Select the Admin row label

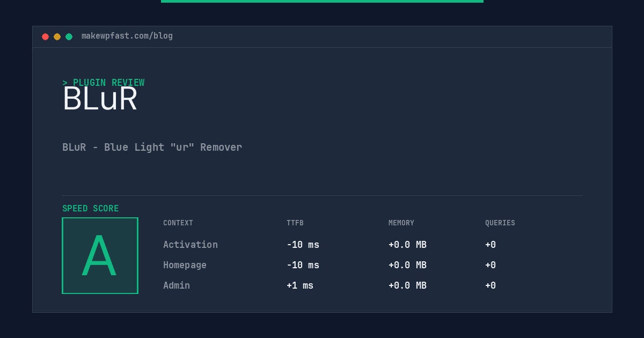click(177, 285)
